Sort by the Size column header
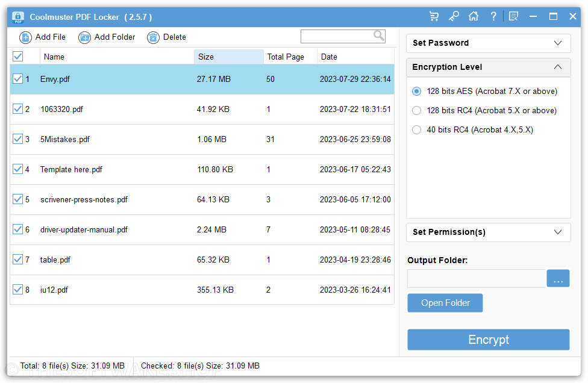The width and height of the screenshot is (588, 383). [x=229, y=57]
